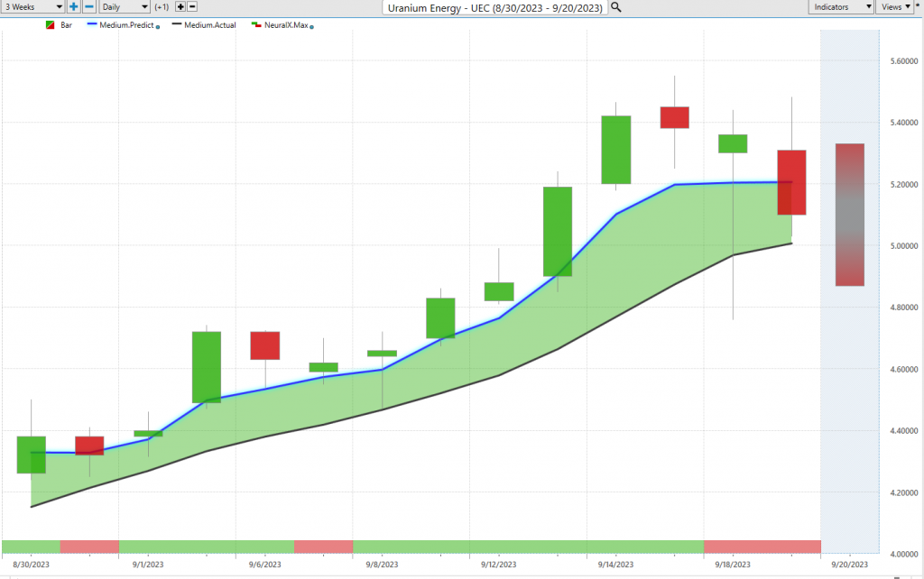Click the 9/14/2023 date axis label
Screen dimensions: 924x579
point(615,565)
